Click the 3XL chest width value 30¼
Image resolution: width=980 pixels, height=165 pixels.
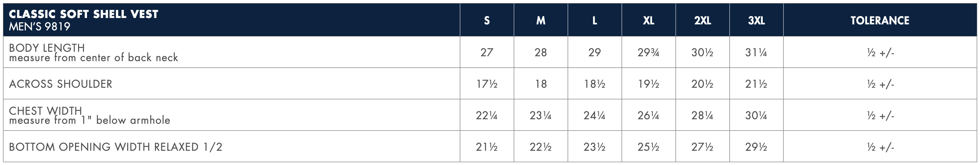(756, 115)
